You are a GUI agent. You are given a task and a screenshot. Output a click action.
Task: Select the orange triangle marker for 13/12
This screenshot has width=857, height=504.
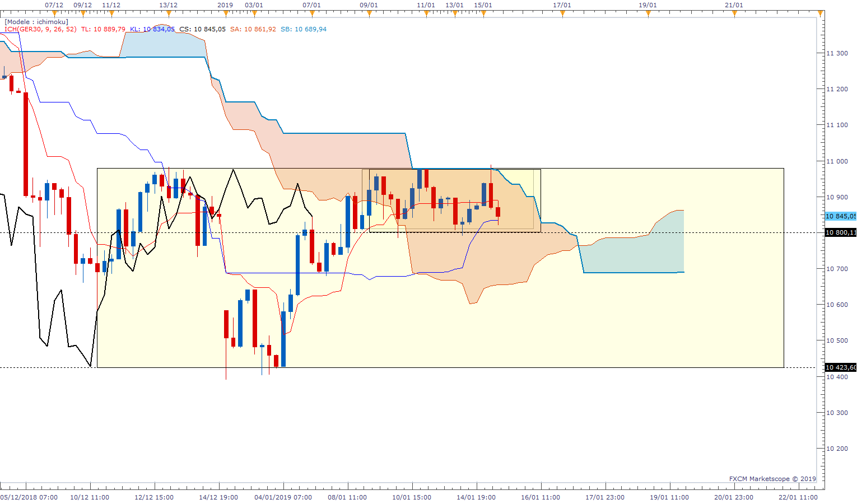tap(169, 13)
